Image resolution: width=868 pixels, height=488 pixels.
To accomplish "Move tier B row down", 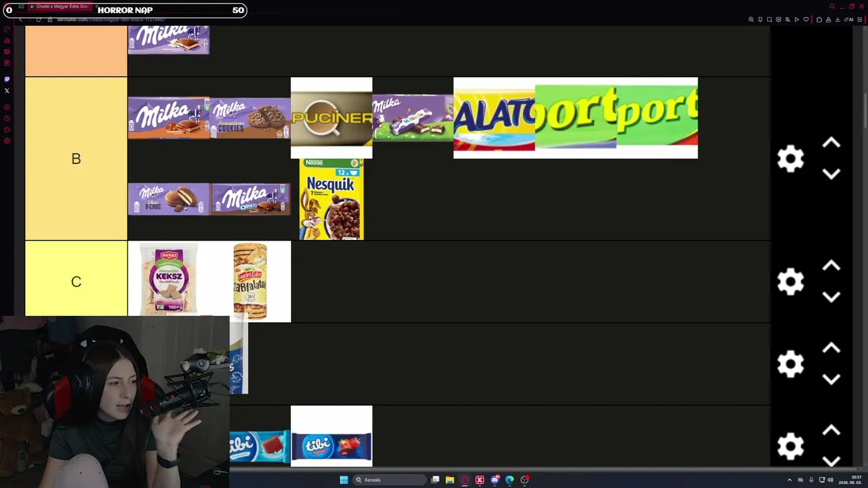I will click(831, 174).
